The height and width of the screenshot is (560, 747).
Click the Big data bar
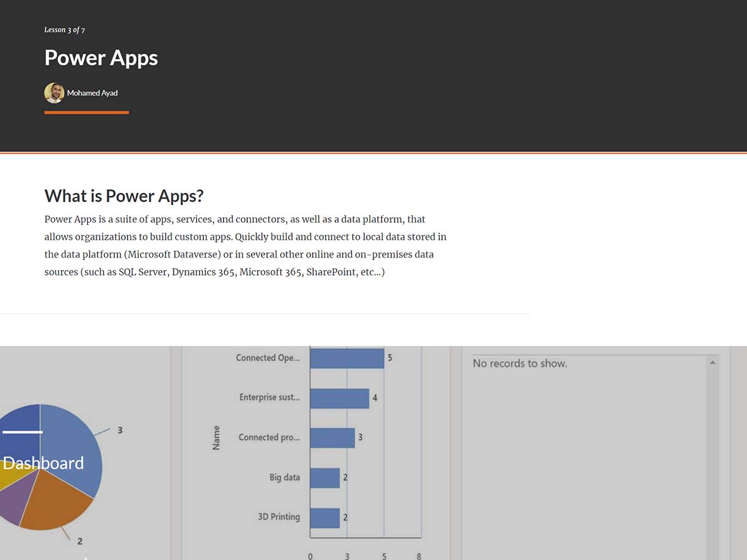[x=325, y=478]
